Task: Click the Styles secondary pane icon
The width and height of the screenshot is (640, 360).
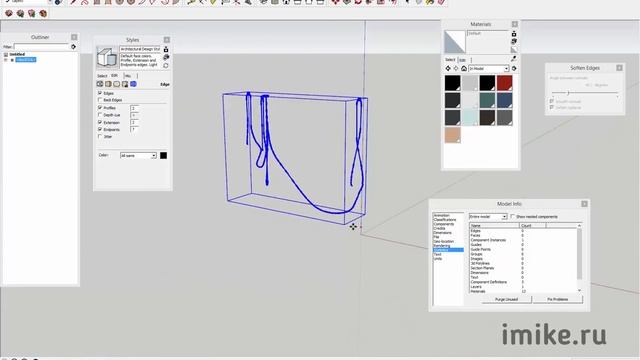Action: pyautogui.click(x=166, y=49)
